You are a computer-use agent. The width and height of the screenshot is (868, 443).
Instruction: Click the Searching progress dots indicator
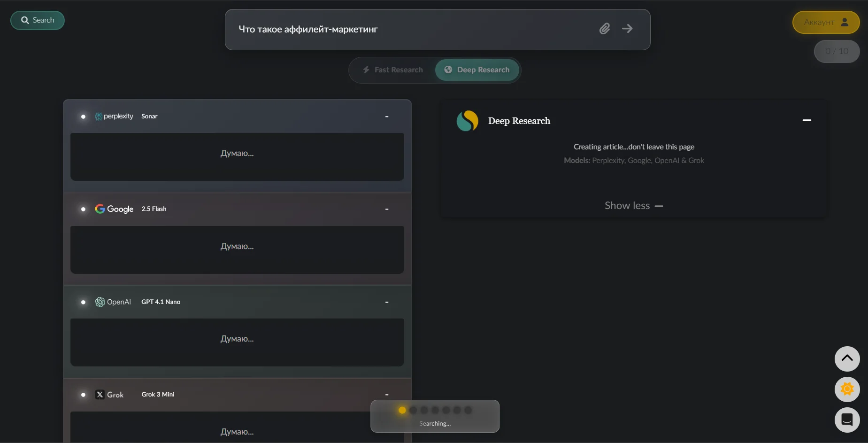click(435, 410)
